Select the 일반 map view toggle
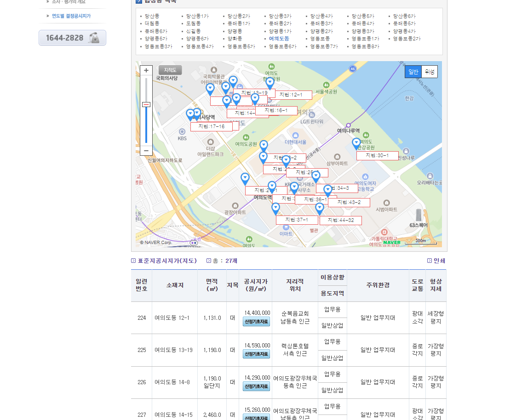This screenshot has height=420, width=516. [413, 72]
